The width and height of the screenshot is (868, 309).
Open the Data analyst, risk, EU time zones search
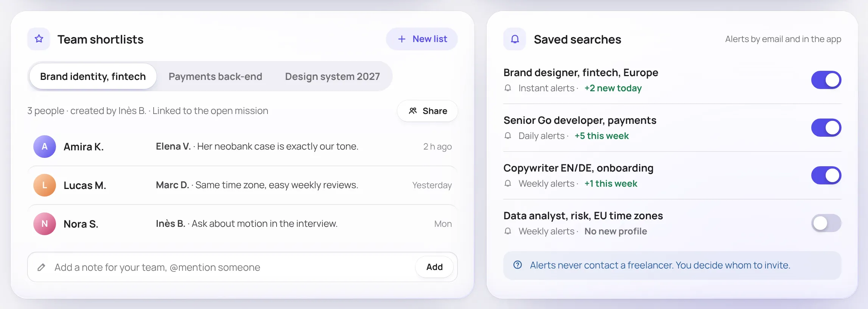coord(583,216)
